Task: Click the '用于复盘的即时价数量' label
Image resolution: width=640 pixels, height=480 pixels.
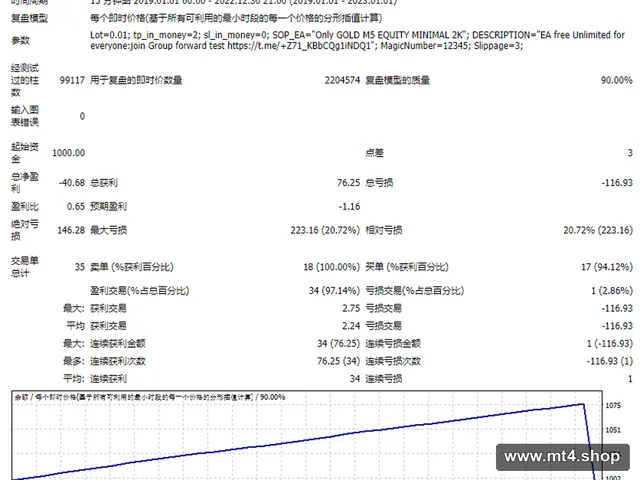Action: click(x=136, y=80)
